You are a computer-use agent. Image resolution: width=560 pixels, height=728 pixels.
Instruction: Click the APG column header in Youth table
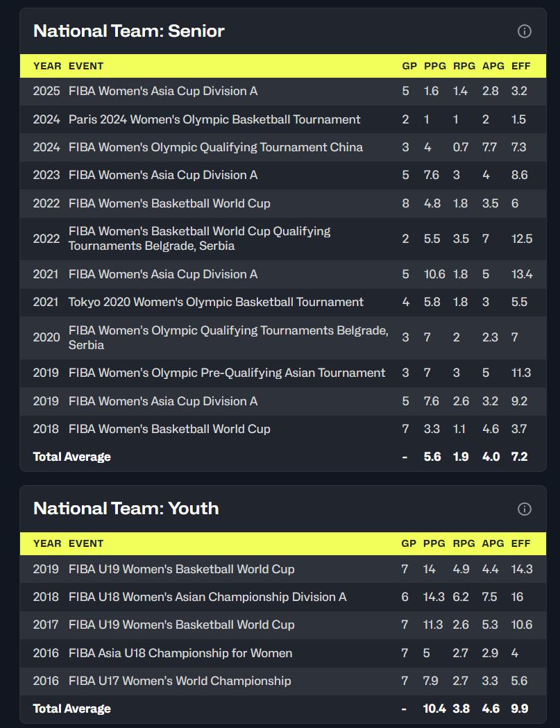493,543
